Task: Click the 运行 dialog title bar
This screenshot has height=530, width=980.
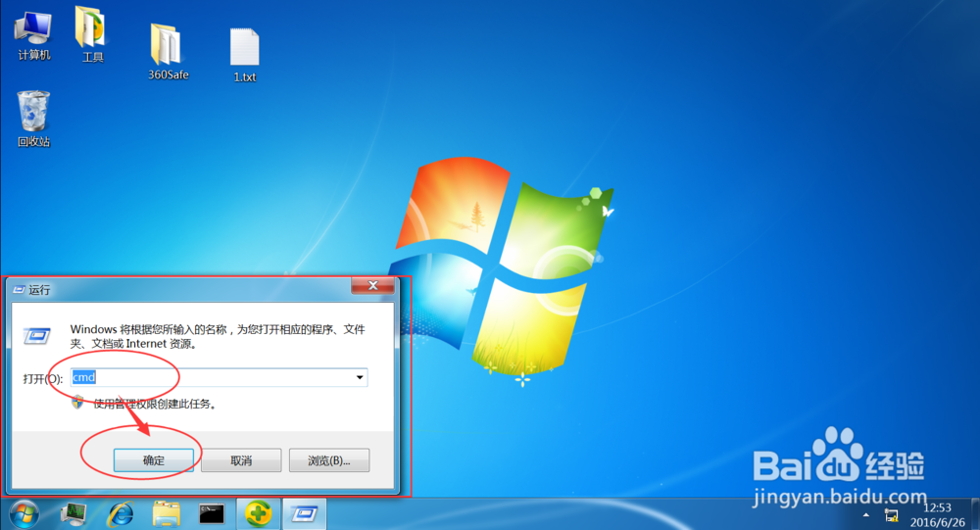Action: click(x=181, y=289)
